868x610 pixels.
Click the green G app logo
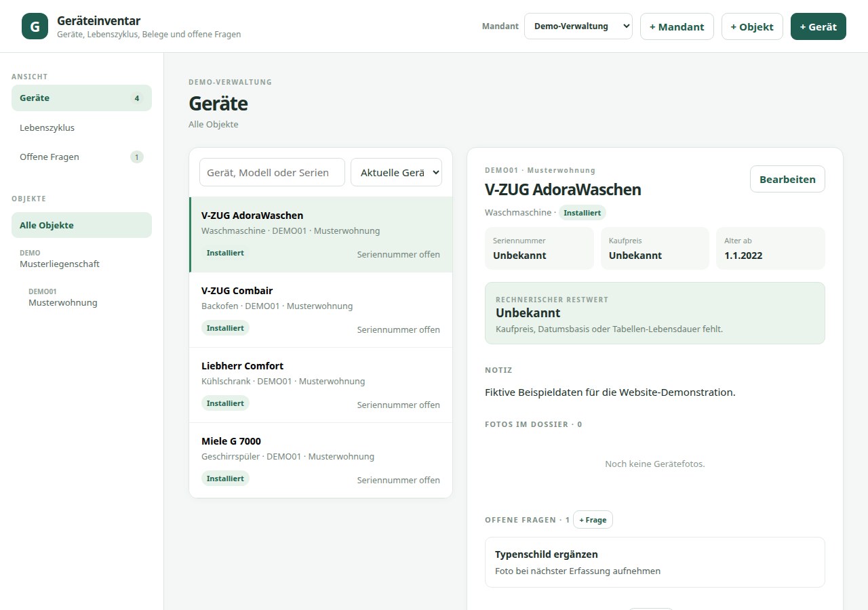pos(35,26)
